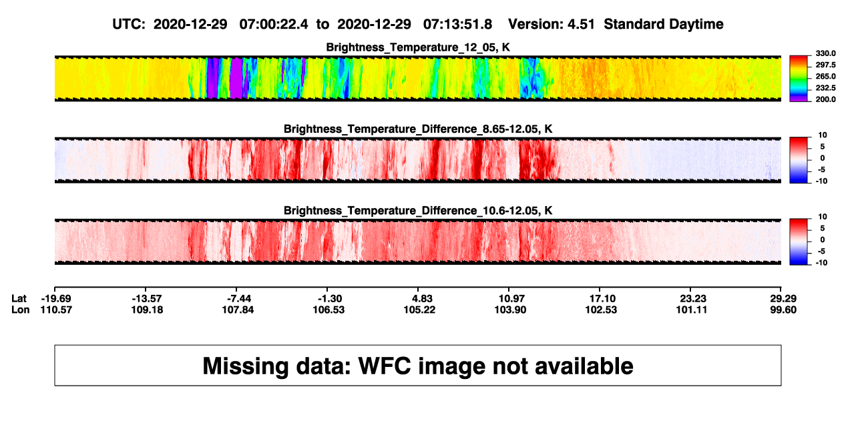Click the Brightness_Temperature_Difference_8.65-12.05 title
The image size is (868, 445).
(x=418, y=129)
